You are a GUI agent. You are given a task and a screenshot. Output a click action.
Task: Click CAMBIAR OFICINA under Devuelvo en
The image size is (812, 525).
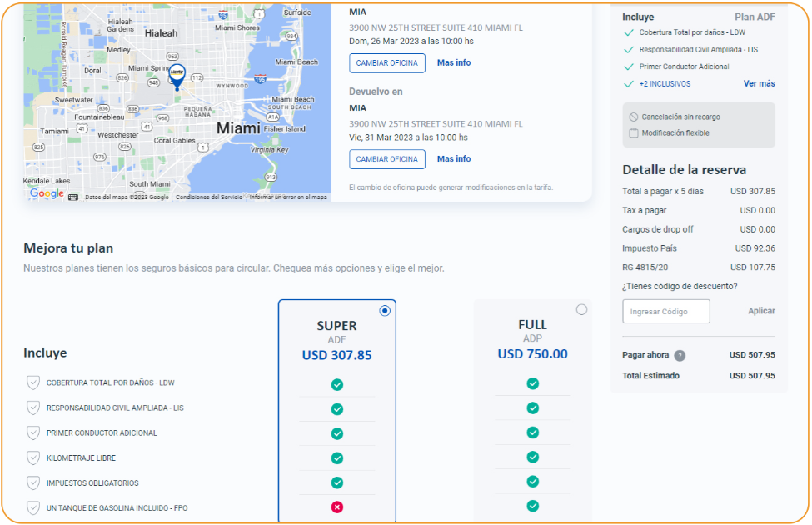387,159
